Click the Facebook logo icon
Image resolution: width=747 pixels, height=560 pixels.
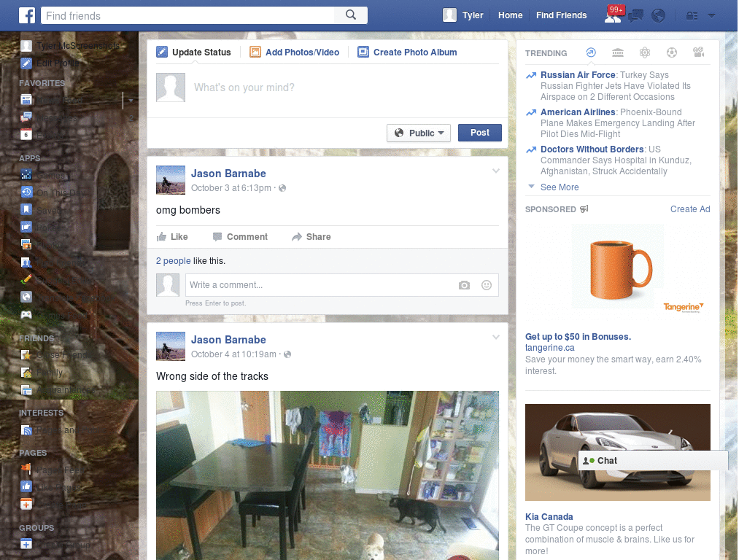27,15
